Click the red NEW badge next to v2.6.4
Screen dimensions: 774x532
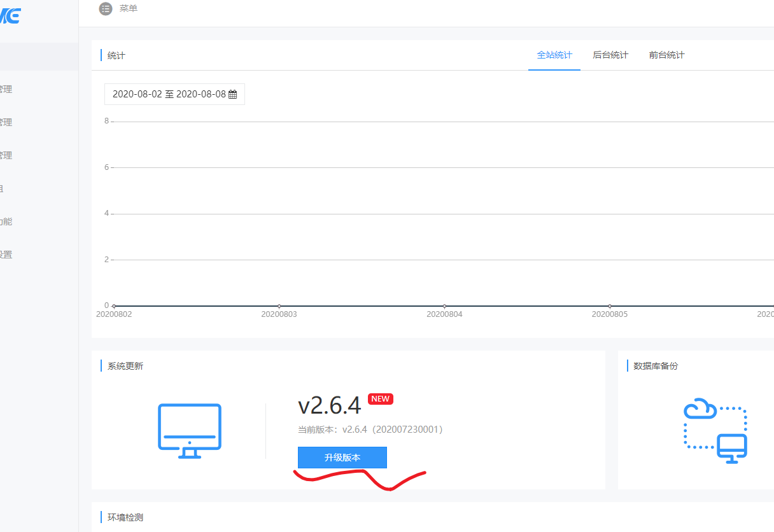(381, 399)
